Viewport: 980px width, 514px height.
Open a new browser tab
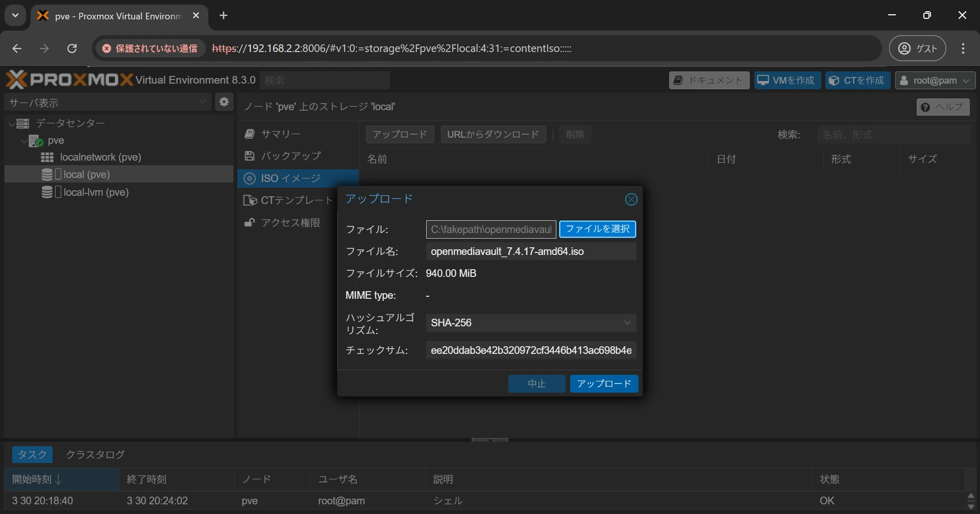(224, 16)
